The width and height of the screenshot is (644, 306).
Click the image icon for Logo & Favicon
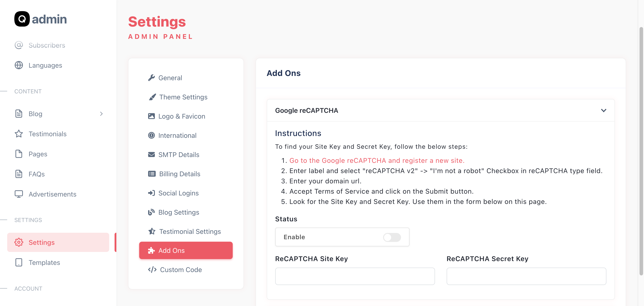pyautogui.click(x=151, y=116)
